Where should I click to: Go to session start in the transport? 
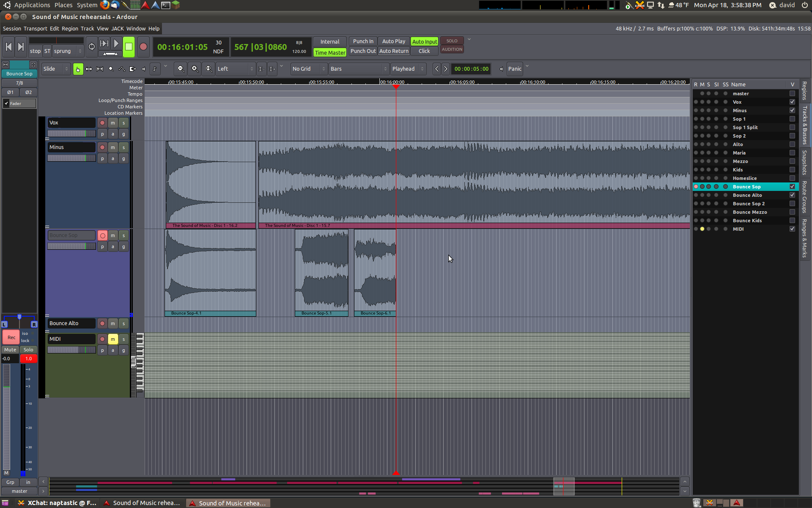pyautogui.click(x=8, y=47)
